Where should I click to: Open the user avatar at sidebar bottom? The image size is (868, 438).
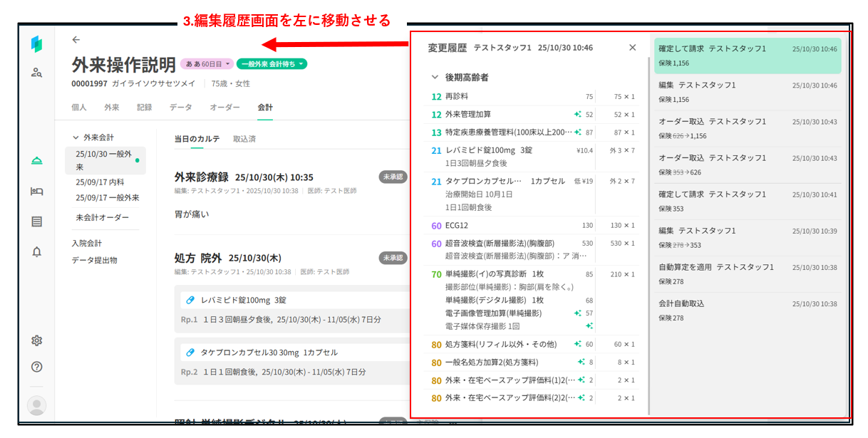37,405
